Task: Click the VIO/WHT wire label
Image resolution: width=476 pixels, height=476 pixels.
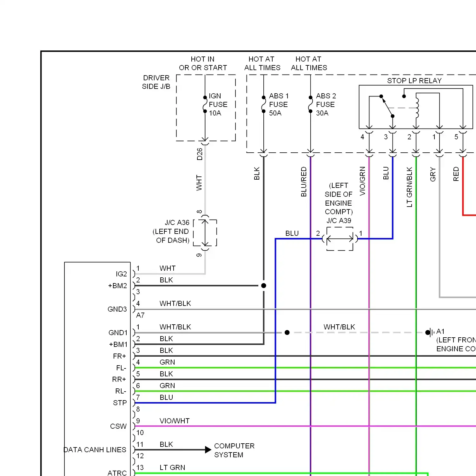Action: pos(175,421)
